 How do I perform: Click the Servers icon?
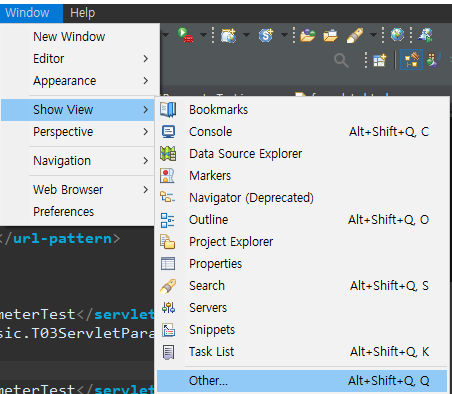click(x=168, y=308)
